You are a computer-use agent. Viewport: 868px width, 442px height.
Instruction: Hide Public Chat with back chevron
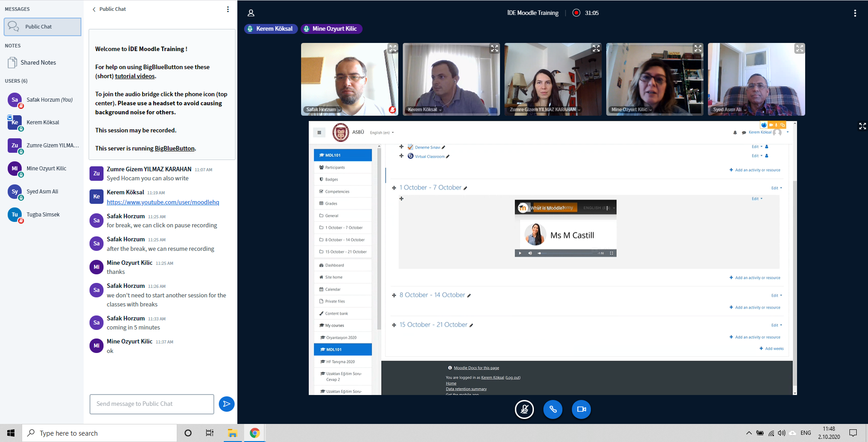(x=94, y=9)
